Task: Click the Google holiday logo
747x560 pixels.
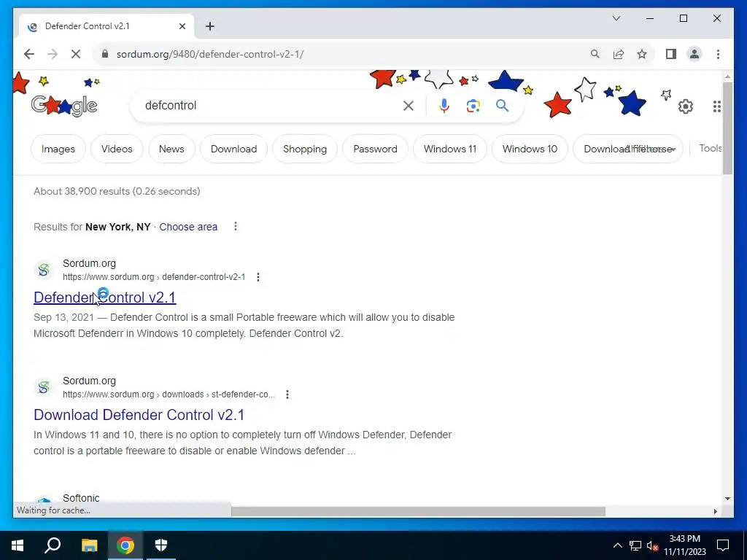Action: point(64,106)
